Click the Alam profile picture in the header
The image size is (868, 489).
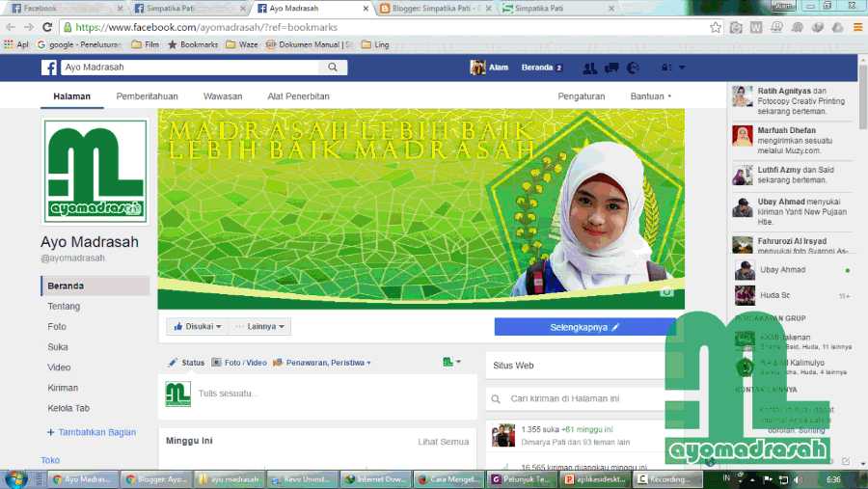point(477,67)
